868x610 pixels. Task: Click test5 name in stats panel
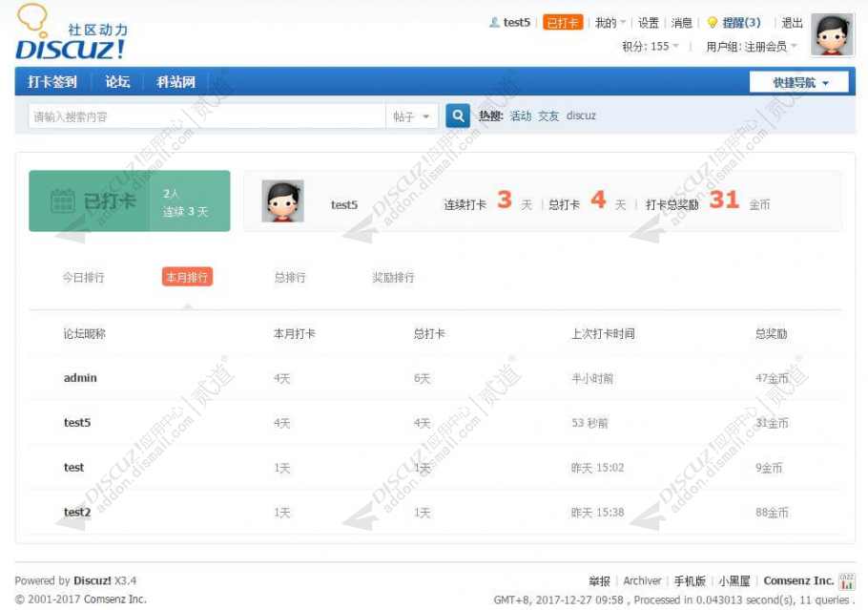pos(344,205)
